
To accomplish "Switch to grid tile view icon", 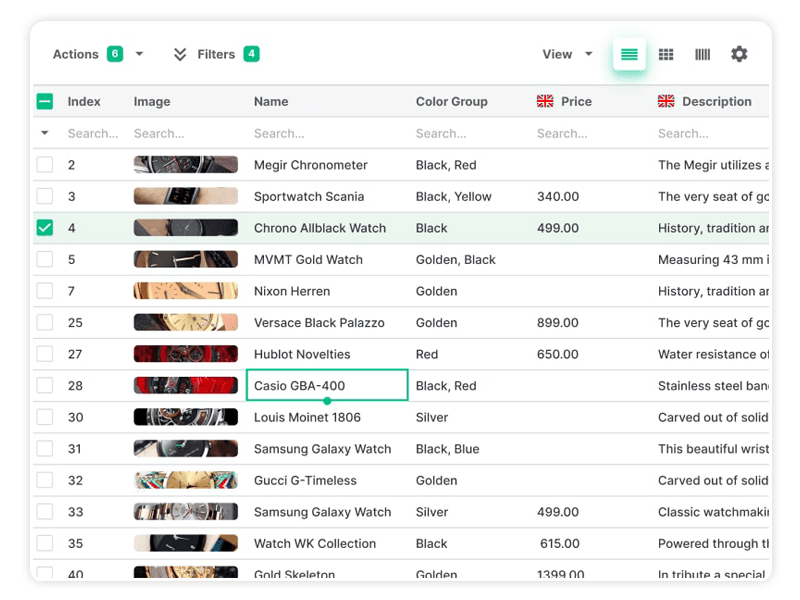I will pos(666,55).
